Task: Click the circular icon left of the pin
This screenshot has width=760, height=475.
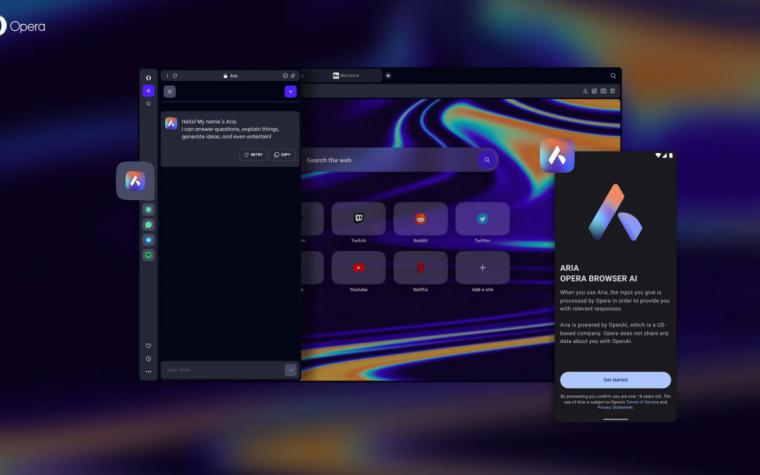Action: (x=285, y=76)
